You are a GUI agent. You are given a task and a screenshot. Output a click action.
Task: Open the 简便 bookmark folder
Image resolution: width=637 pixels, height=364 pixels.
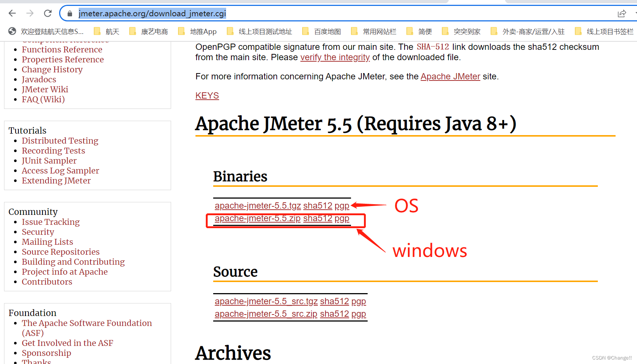(419, 31)
